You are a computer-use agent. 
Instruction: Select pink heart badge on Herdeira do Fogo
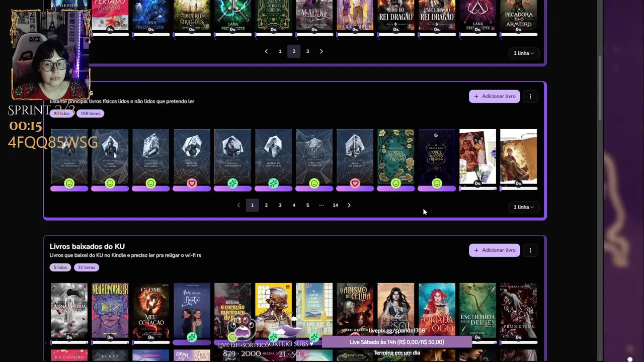192,184
